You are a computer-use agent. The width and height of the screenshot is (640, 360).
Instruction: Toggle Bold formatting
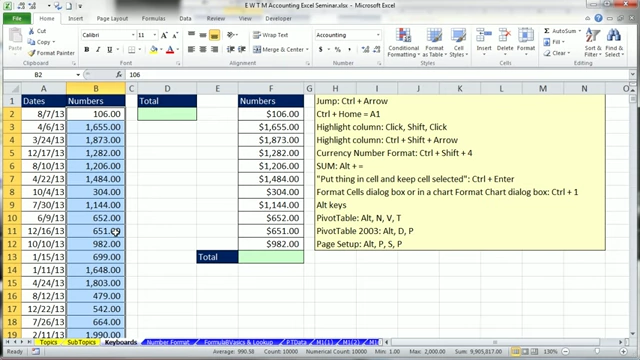pos(87,49)
